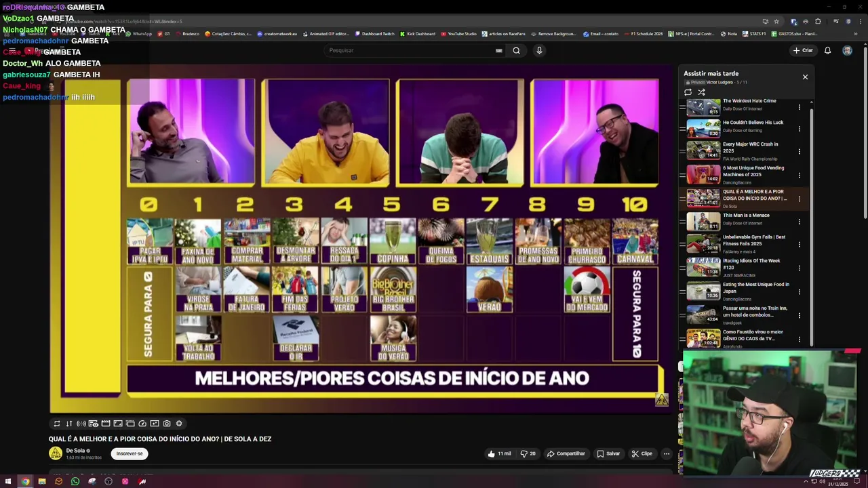The image size is (868, 488).
Task: Dislike the video with the thumbs-down button
Action: [528, 453]
